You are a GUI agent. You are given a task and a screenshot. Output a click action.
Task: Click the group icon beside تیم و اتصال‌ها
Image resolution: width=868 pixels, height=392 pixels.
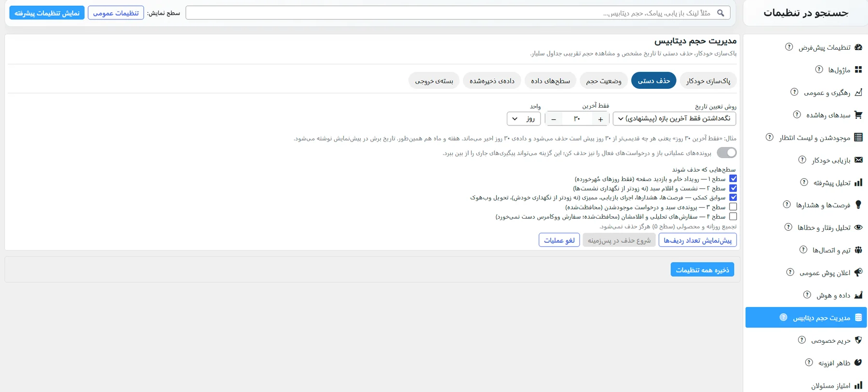[x=858, y=250]
